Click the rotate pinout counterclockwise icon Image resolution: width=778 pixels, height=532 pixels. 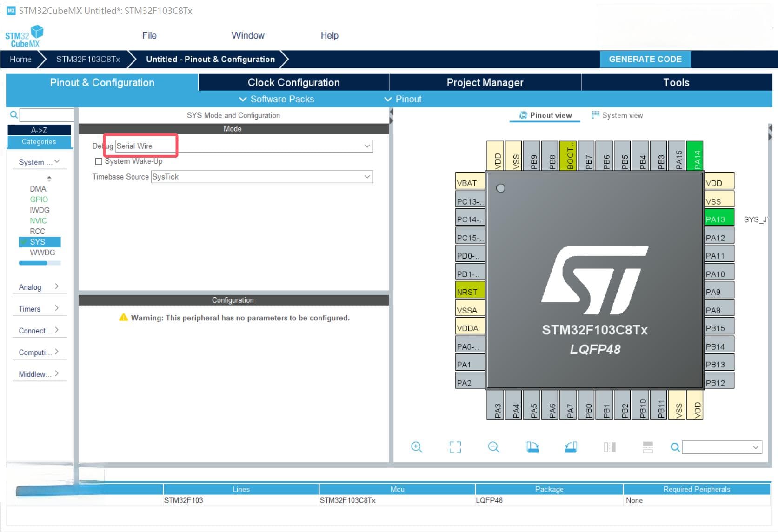[x=571, y=447]
